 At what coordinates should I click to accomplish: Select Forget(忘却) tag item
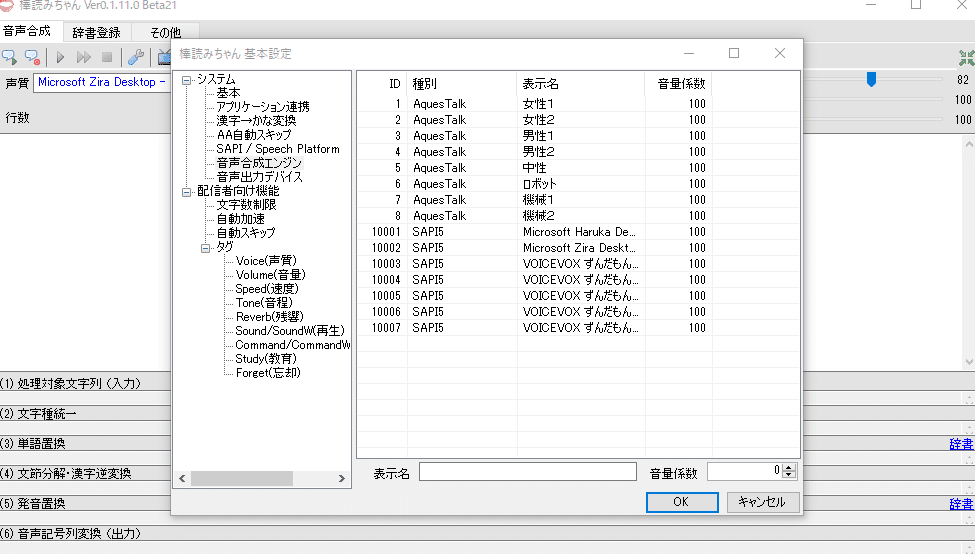tap(268, 373)
